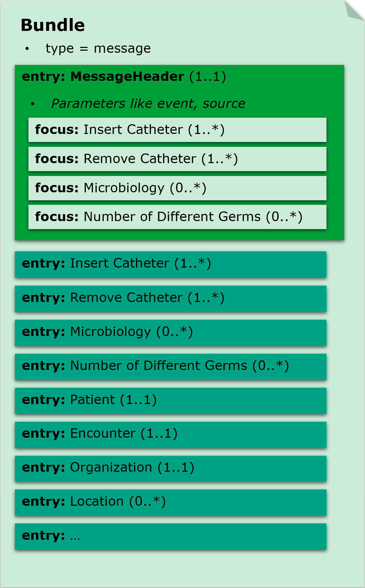Click the entry: MessageHeader heading
This screenshot has width=365, height=588.
124,77
